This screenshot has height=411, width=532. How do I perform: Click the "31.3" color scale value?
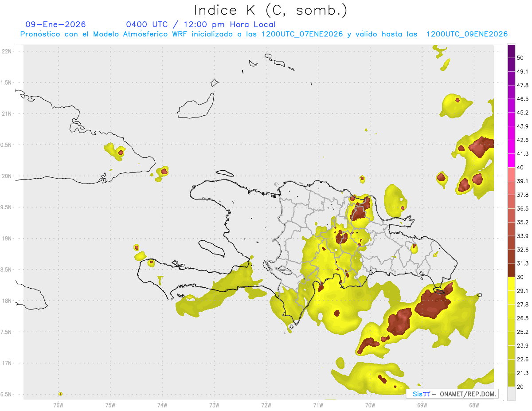point(523,263)
